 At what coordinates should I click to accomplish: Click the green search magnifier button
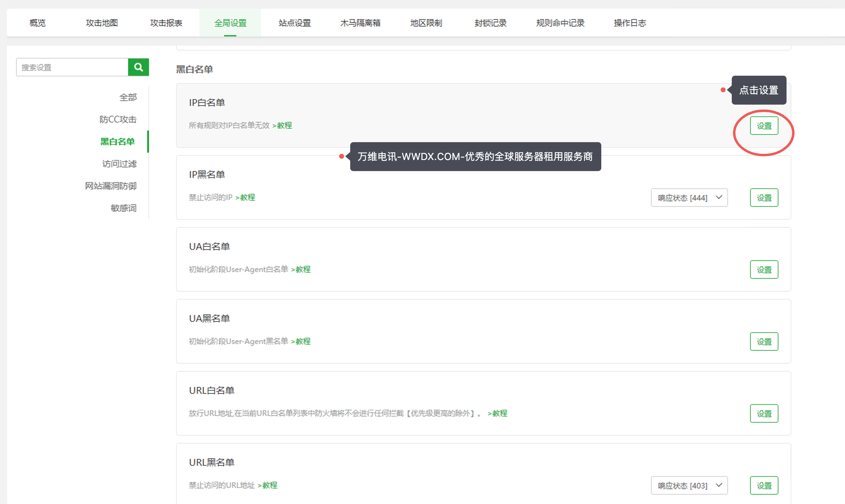(x=138, y=67)
